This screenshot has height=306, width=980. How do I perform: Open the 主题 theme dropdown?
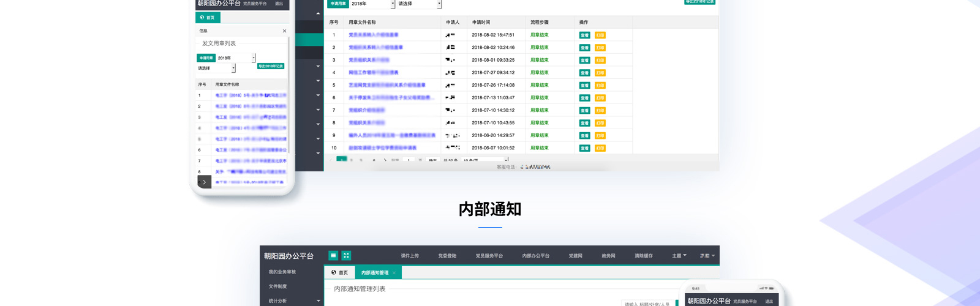[679, 256]
